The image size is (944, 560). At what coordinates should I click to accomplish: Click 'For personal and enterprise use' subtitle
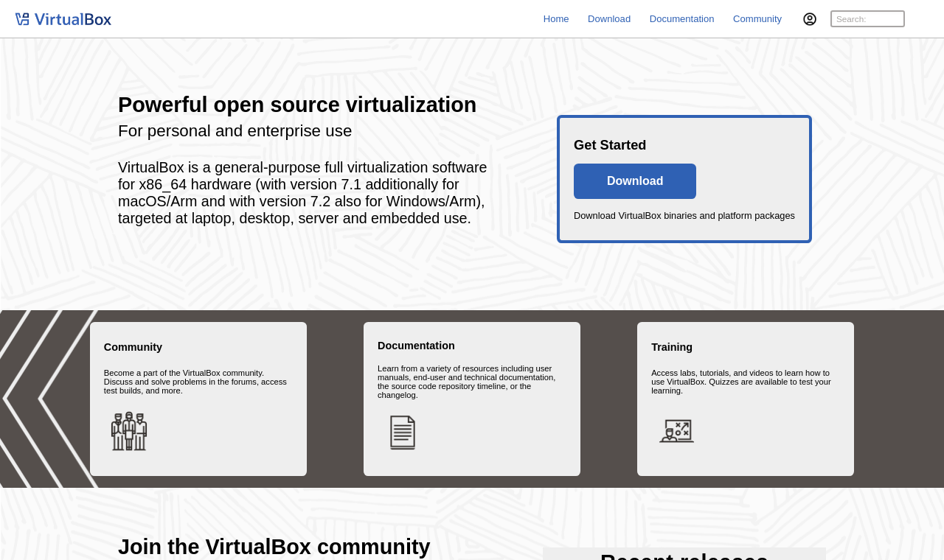[235, 131]
